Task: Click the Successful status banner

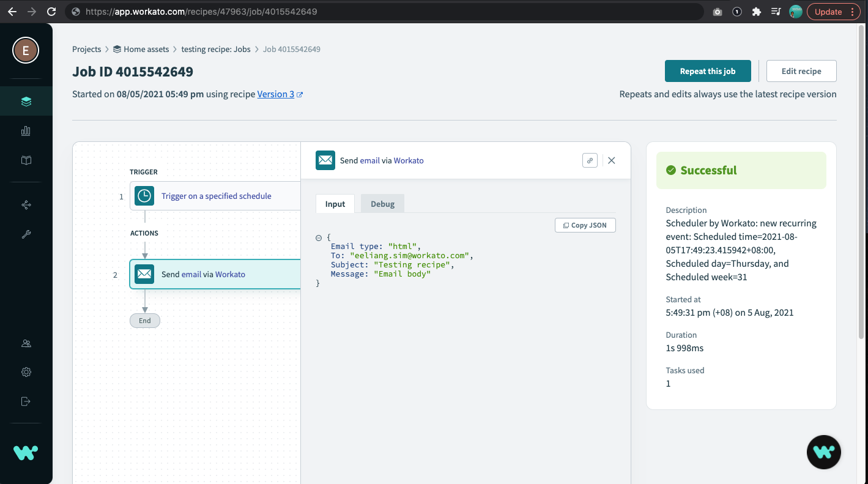Action: click(741, 170)
